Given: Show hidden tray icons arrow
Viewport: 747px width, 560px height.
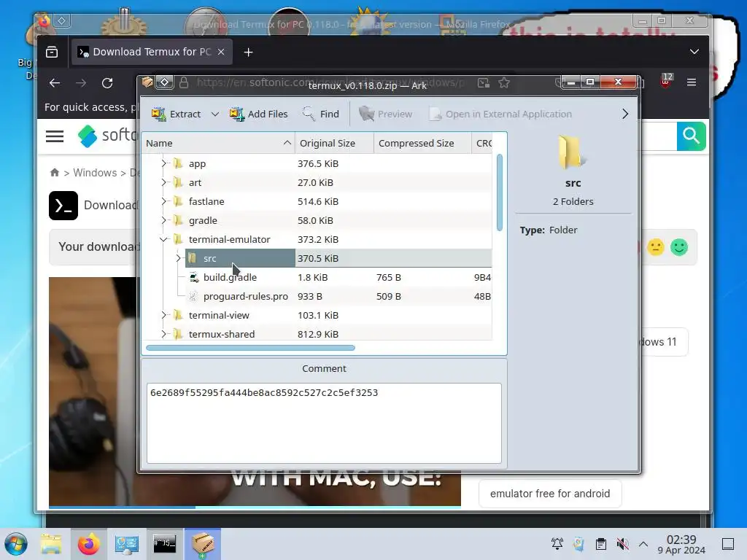Looking at the screenshot, I should 643,544.
